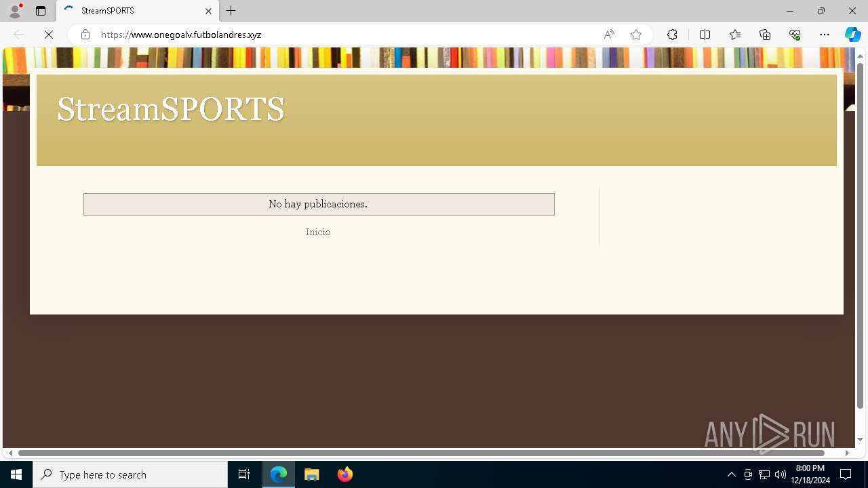
Task: Show hidden system tray icons
Action: [731, 474]
